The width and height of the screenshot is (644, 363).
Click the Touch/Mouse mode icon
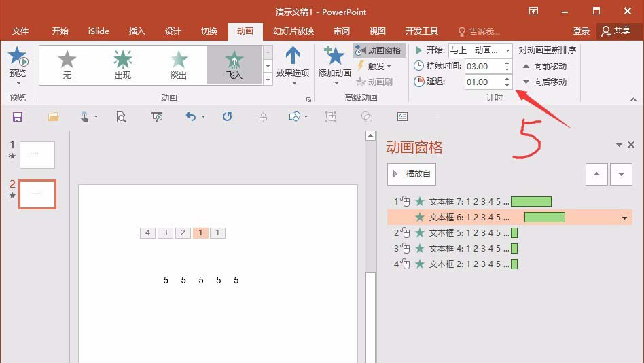click(x=85, y=117)
